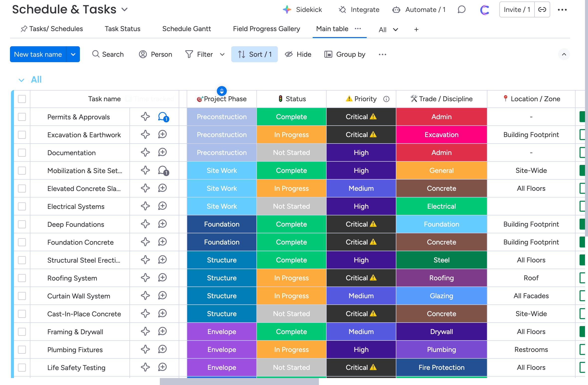Click AI star icon for Documentation row

point(145,152)
